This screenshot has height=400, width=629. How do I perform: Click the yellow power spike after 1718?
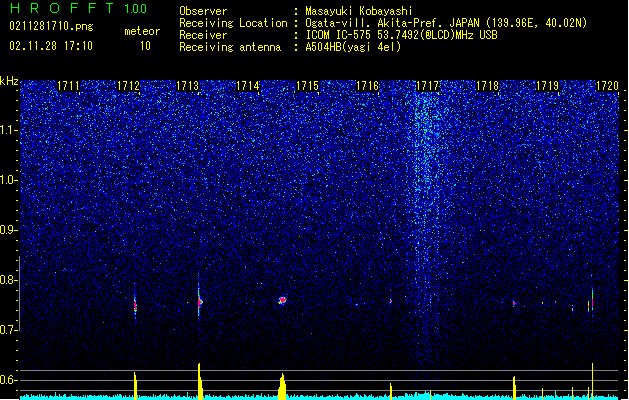click(x=514, y=388)
